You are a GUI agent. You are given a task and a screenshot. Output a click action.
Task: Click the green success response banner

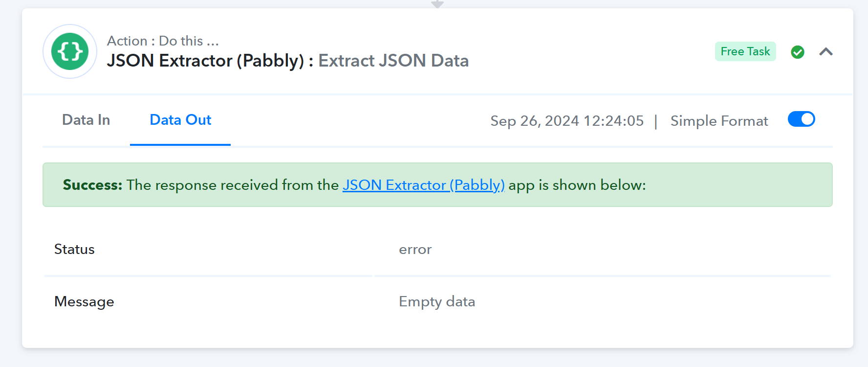coord(437,184)
